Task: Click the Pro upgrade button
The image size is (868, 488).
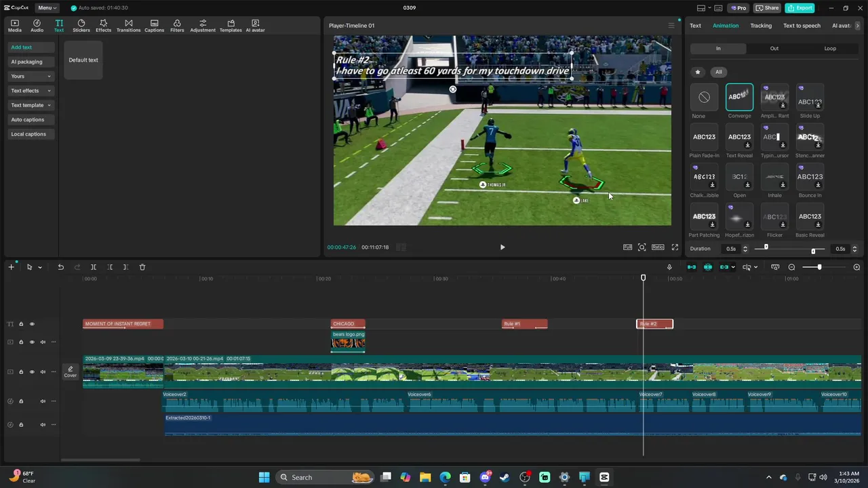Action: pos(738,8)
